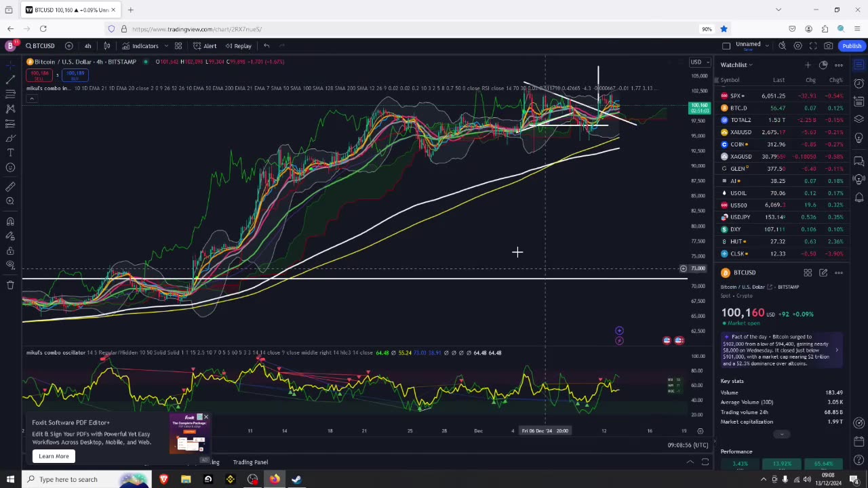The image size is (868, 488).
Task: Create a new Alert
Action: (x=205, y=46)
